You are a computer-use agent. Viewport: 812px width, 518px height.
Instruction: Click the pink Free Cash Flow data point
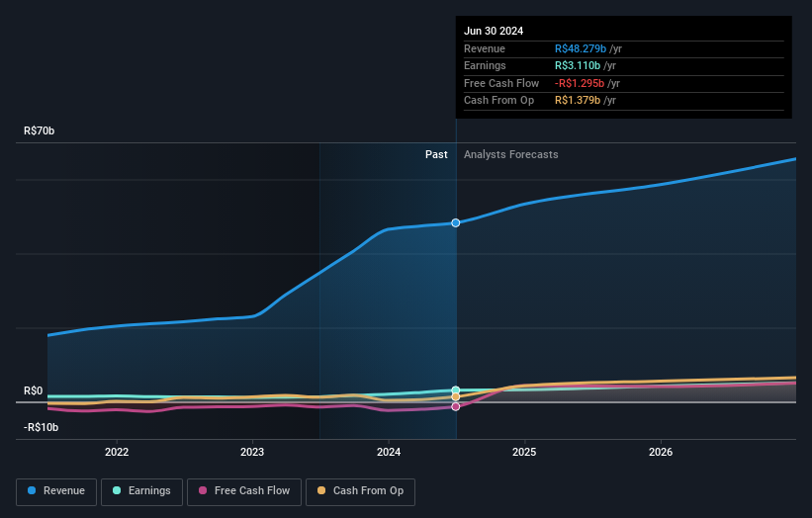click(455, 406)
